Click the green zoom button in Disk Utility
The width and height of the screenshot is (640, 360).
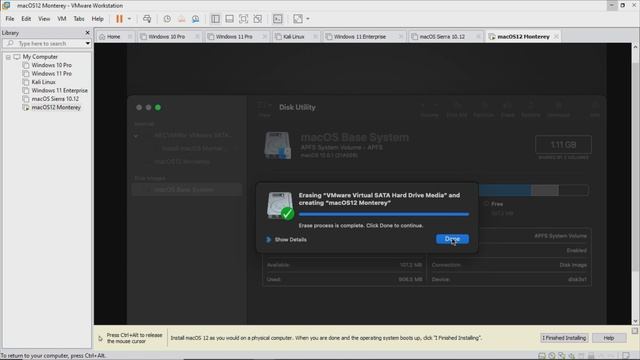click(x=158, y=107)
